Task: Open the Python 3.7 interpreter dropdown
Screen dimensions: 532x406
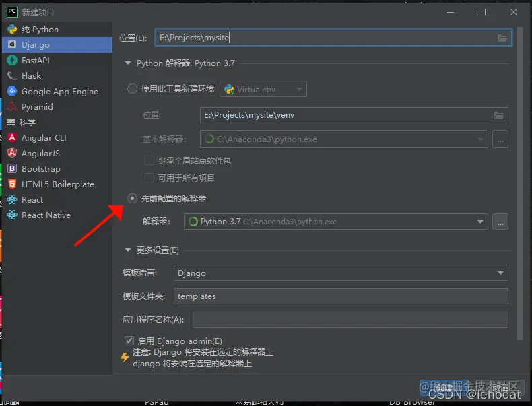Action: click(x=336, y=222)
